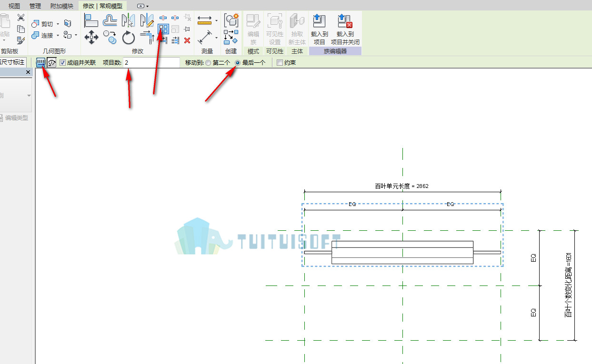Choose Linear array mode on options bar
Image resolution: width=592 pixels, height=364 pixels.
(x=41, y=62)
